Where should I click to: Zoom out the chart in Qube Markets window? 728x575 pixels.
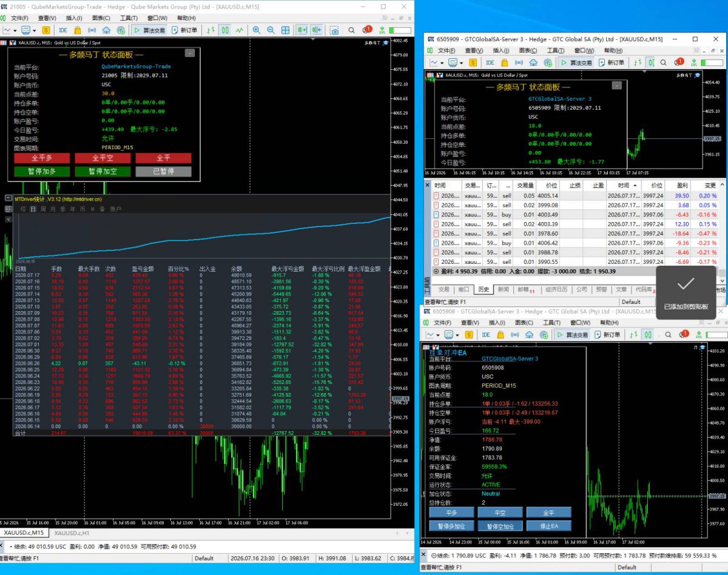271,30
